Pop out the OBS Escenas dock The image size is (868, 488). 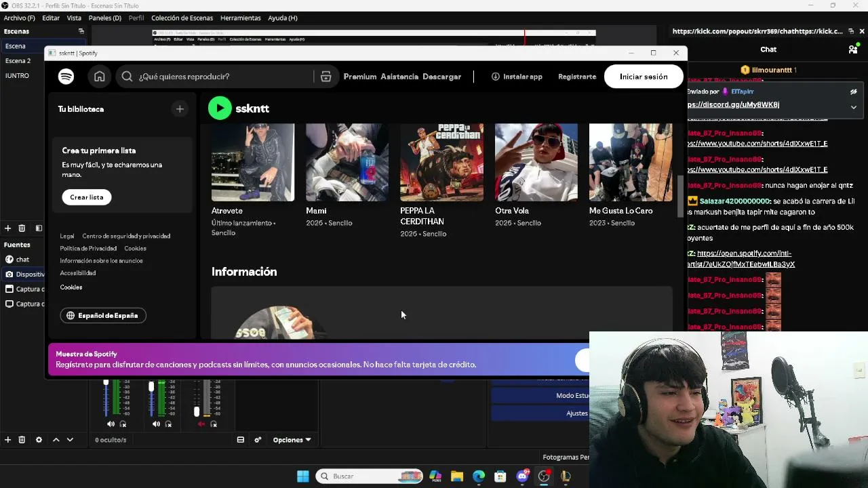tap(81, 31)
